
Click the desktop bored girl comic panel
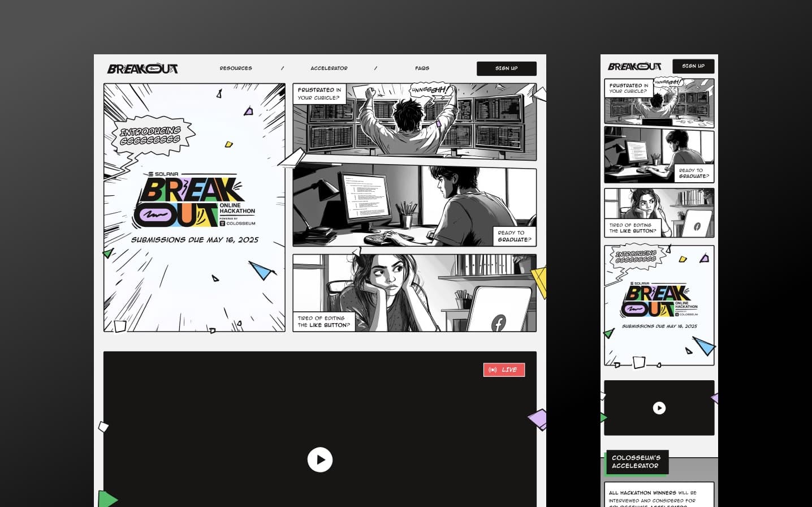[x=414, y=293]
